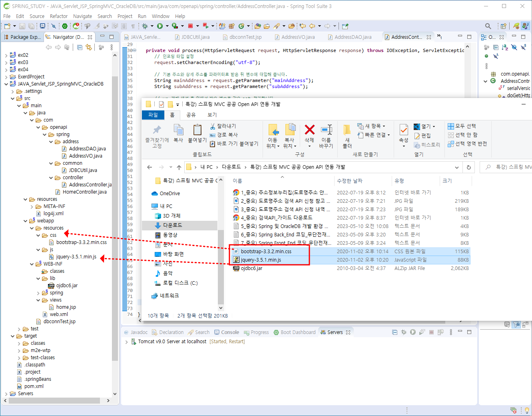Screen dimensions: 532x416
Task: Toggle the Explorer title bar properties checkbox icon
Action: (161, 104)
